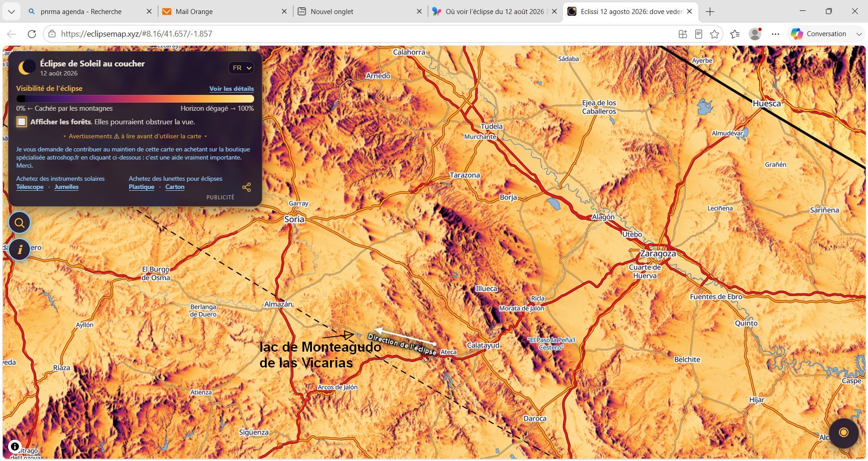Viewport: 868px width, 461px height.
Task: Close the Où voir l'éclipse tab
Action: click(554, 12)
